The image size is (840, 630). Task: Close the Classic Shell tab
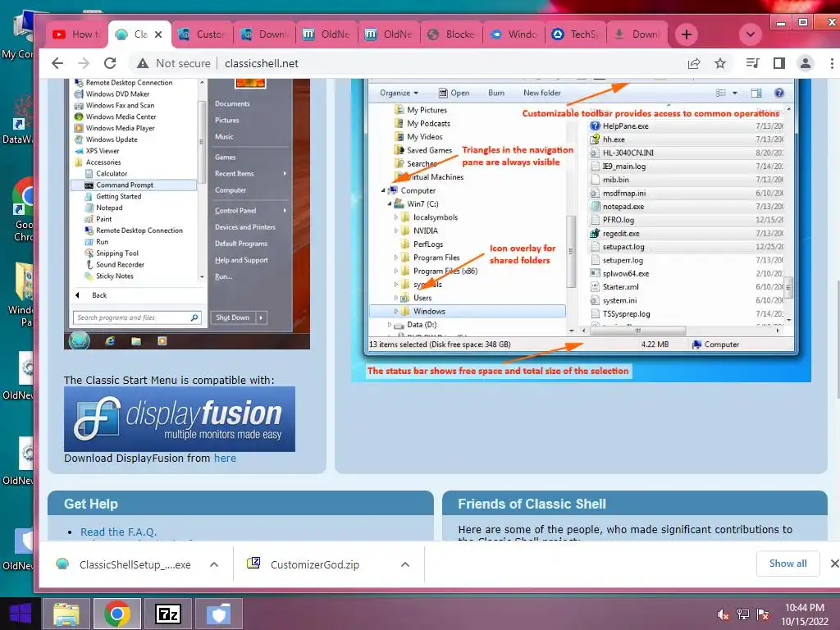(158, 34)
